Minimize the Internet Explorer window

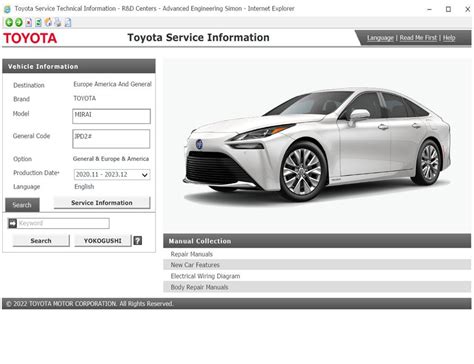[x=430, y=9]
